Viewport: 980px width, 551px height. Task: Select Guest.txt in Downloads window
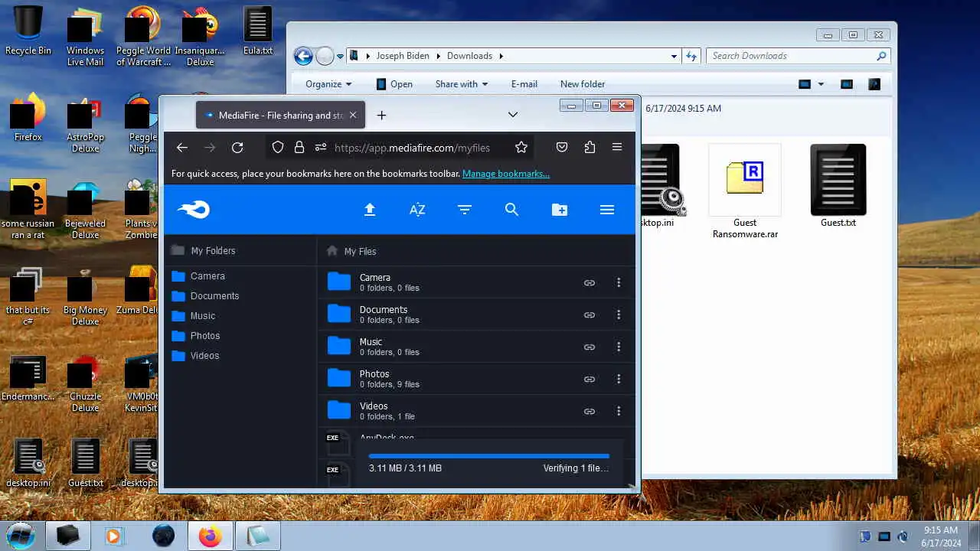point(838,186)
